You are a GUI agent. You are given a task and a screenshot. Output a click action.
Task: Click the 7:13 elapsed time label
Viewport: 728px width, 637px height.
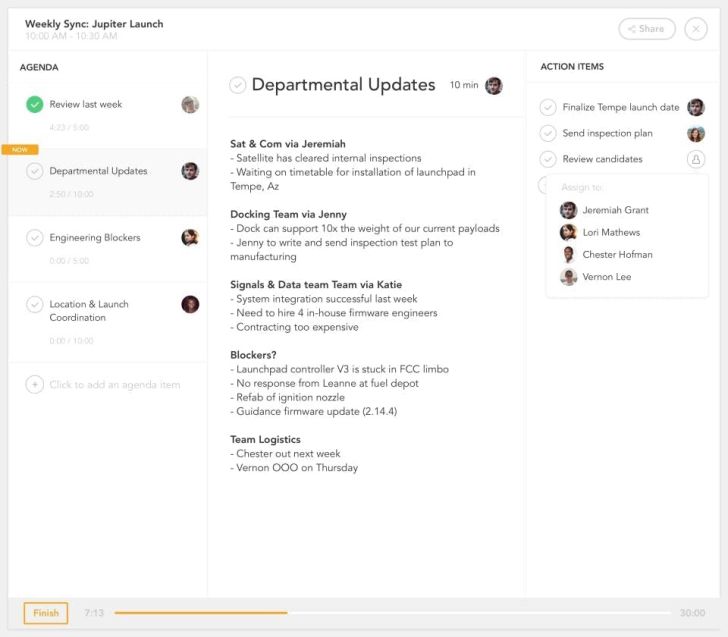pyautogui.click(x=94, y=613)
